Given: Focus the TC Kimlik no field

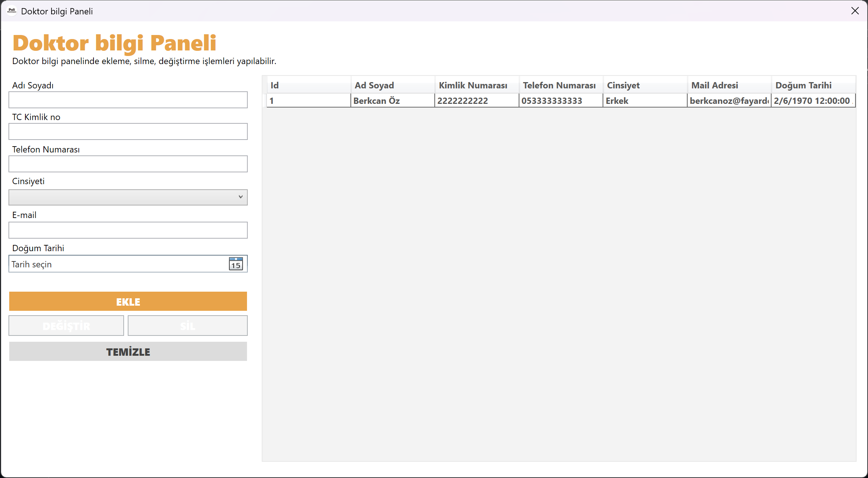Looking at the screenshot, I should pos(128,131).
